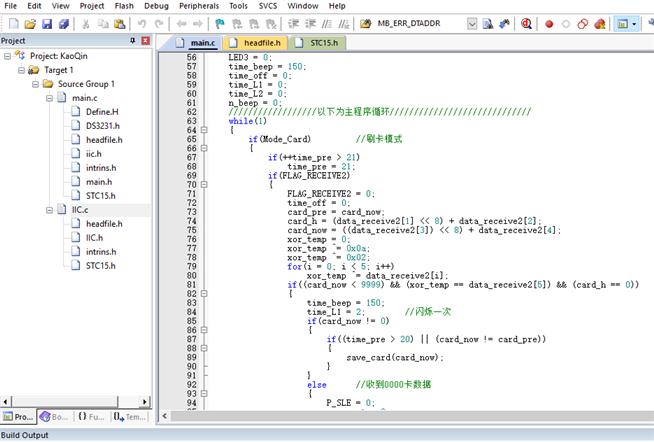Click the editor horizontal scroll left arrow
Viewport: 654px width, 442px height.
click(165, 416)
